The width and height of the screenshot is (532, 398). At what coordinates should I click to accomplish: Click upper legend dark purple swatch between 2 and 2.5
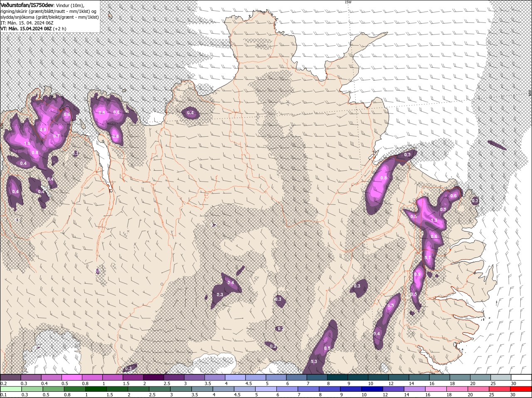[153, 377]
